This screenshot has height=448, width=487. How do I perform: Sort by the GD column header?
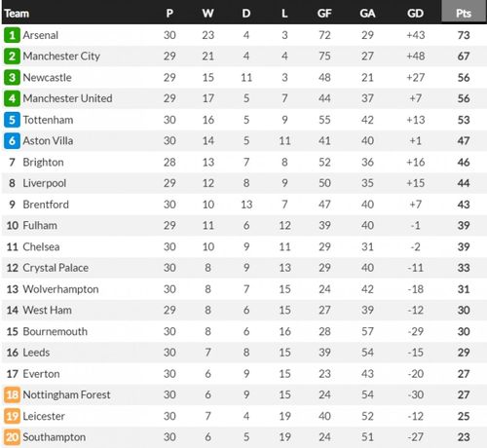pyautogui.click(x=415, y=14)
